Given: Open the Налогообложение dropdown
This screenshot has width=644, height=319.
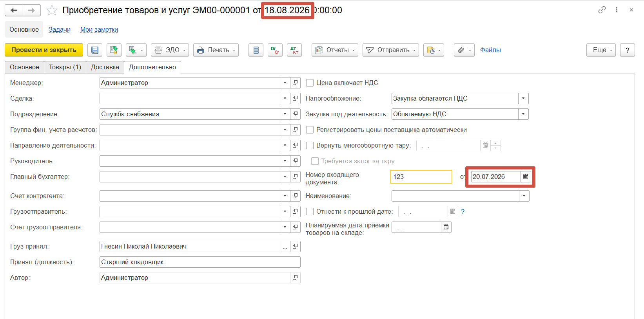Looking at the screenshot, I should tap(523, 98).
